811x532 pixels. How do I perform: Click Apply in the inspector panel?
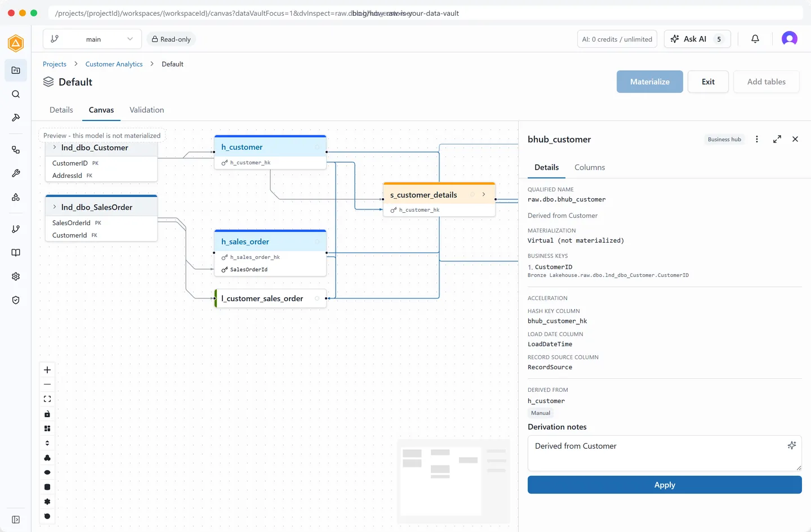pos(665,485)
